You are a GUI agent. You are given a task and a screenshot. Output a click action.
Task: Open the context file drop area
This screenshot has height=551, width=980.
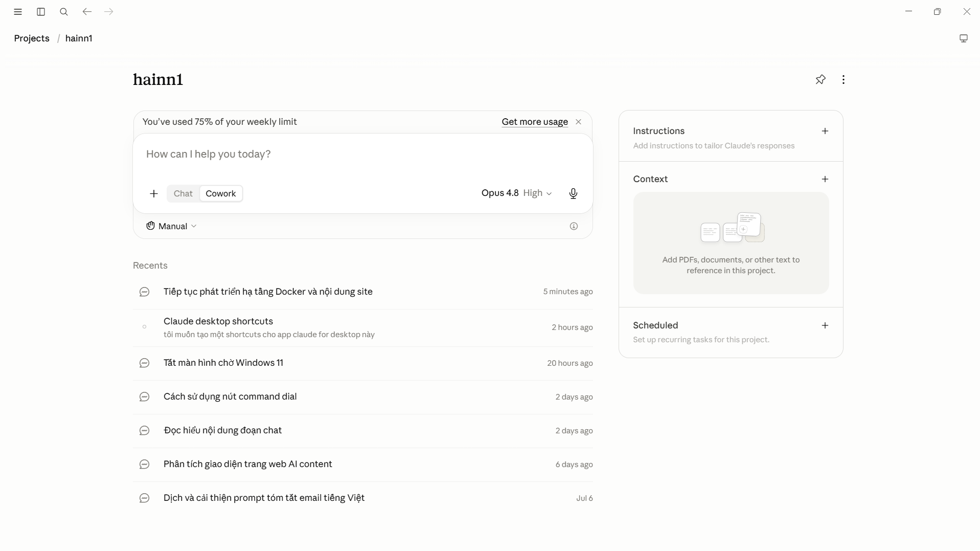(731, 243)
